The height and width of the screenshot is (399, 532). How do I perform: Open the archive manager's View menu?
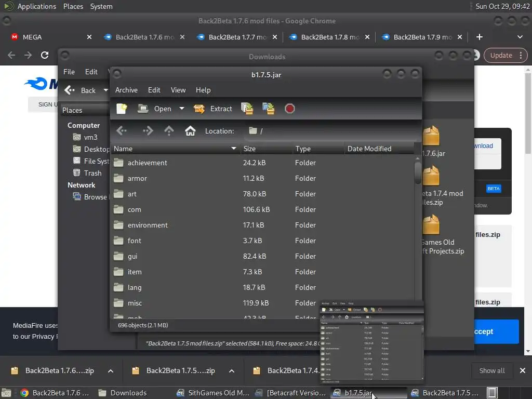178,90
